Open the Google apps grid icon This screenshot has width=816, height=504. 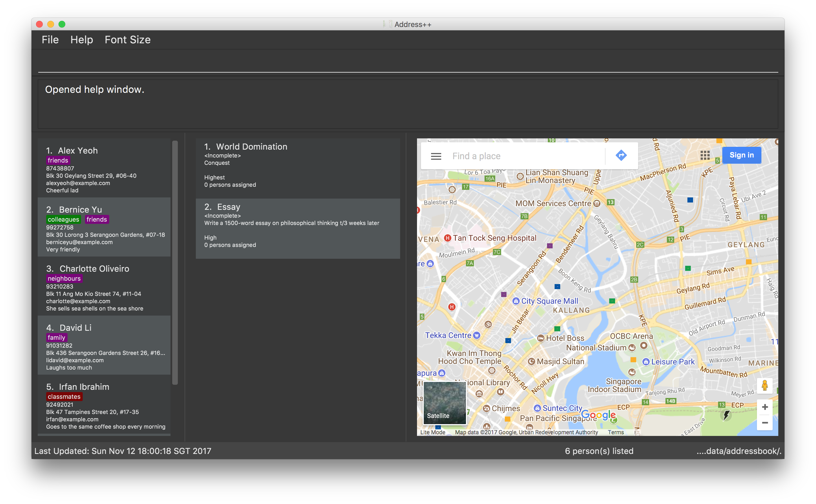point(705,155)
